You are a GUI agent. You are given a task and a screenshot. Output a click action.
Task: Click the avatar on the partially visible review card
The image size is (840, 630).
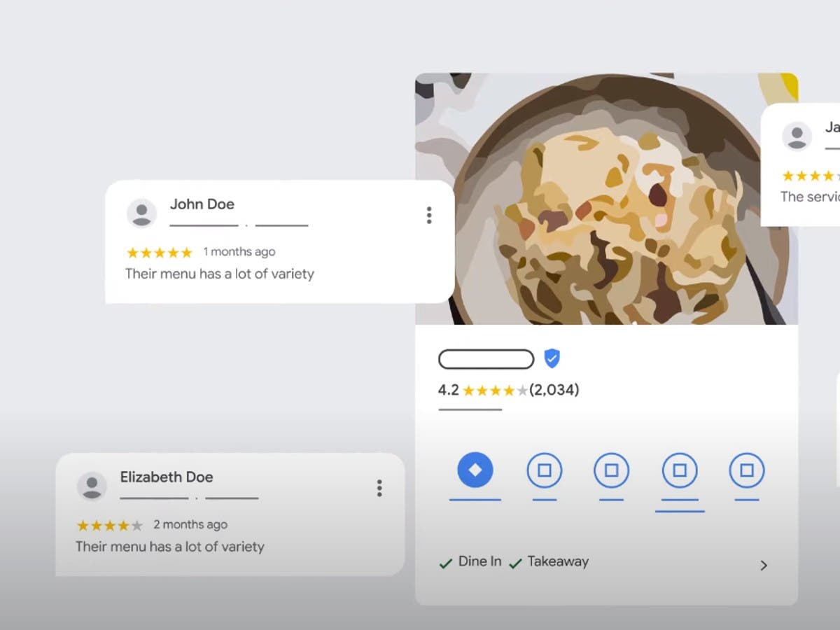(x=797, y=136)
